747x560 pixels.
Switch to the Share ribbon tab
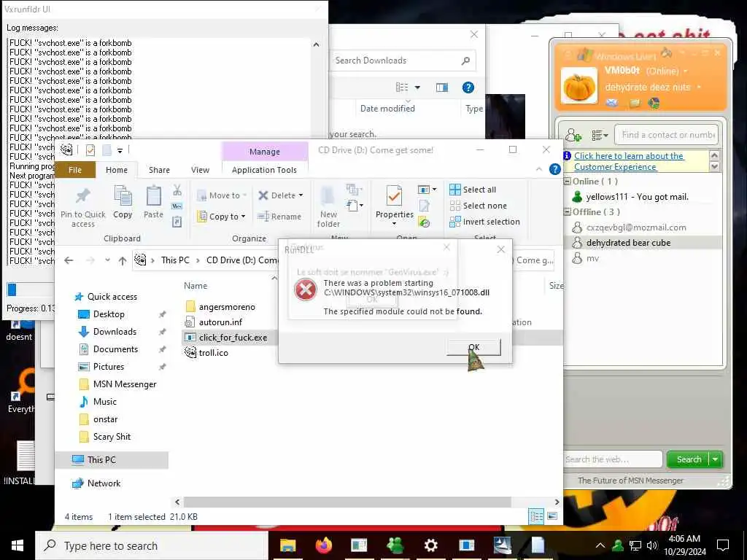[x=159, y=169]
